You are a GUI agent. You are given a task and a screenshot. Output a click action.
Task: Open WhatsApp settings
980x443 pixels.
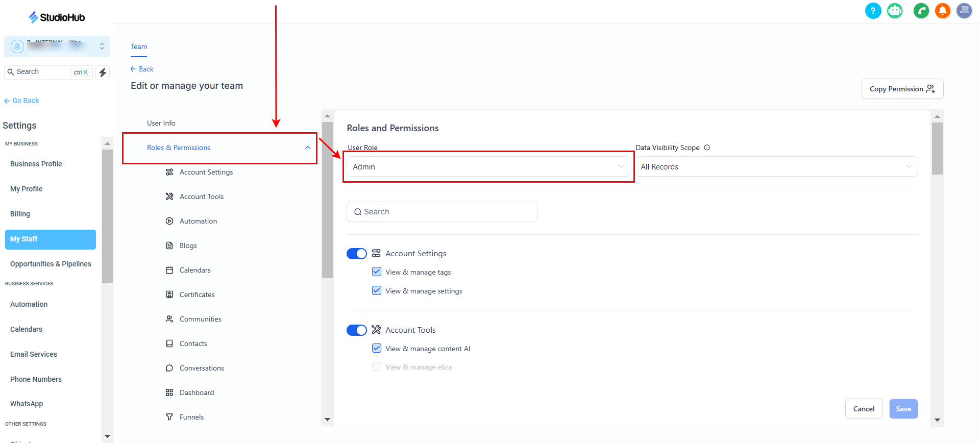(x=27, y=404)
